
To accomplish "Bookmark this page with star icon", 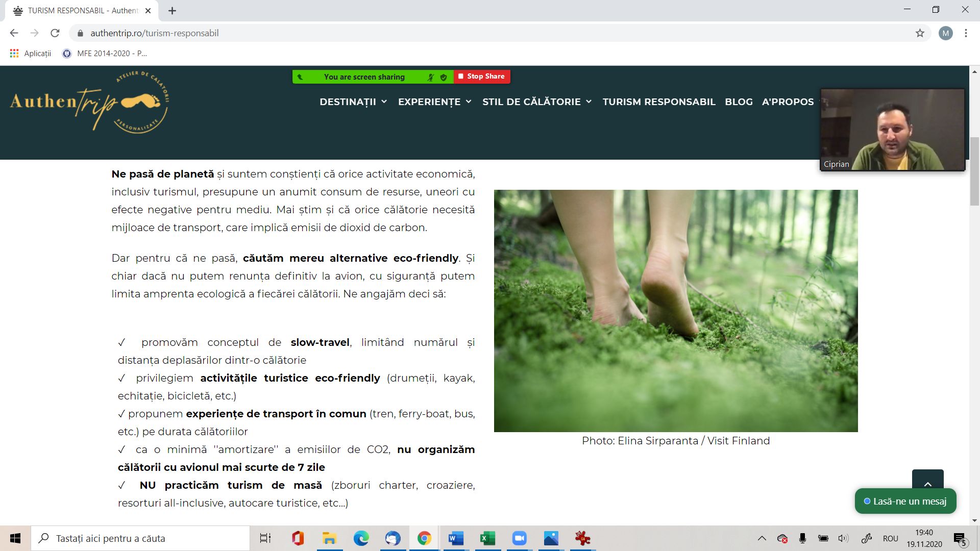I will (x=920, y=33).
